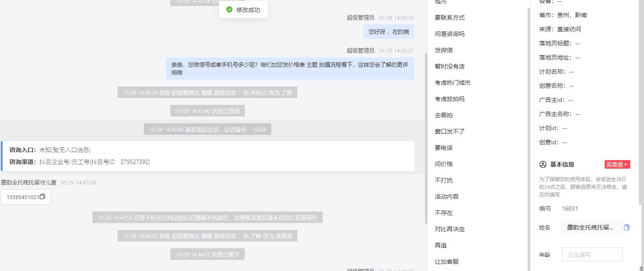Click the 14:43:40 访客已进线 notice
This screenshot has width=644, height=271.
(208, 111)
